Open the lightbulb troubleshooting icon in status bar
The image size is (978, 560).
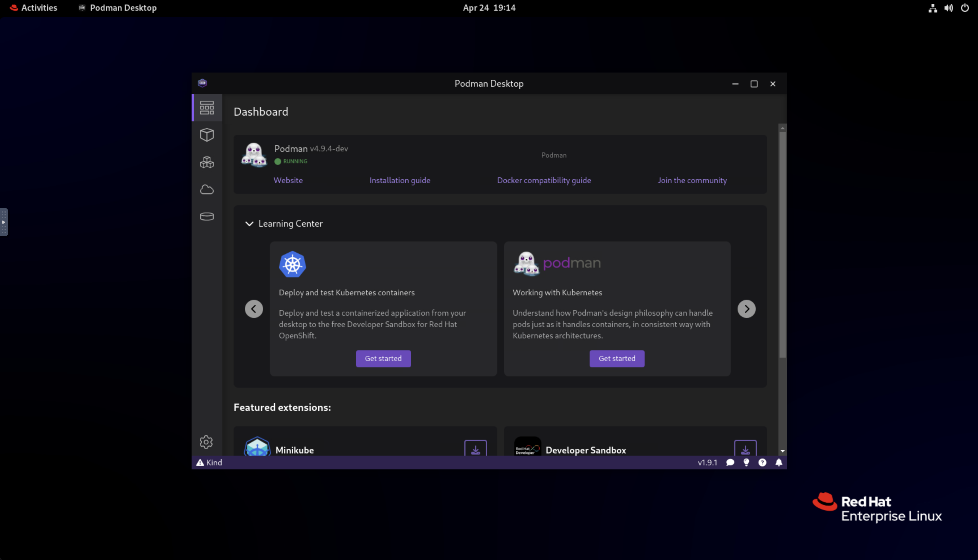click(746, 463)
